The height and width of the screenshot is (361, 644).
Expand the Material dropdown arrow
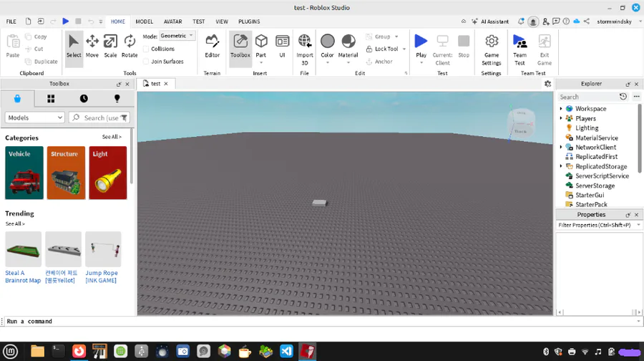[x=348, y=63]
